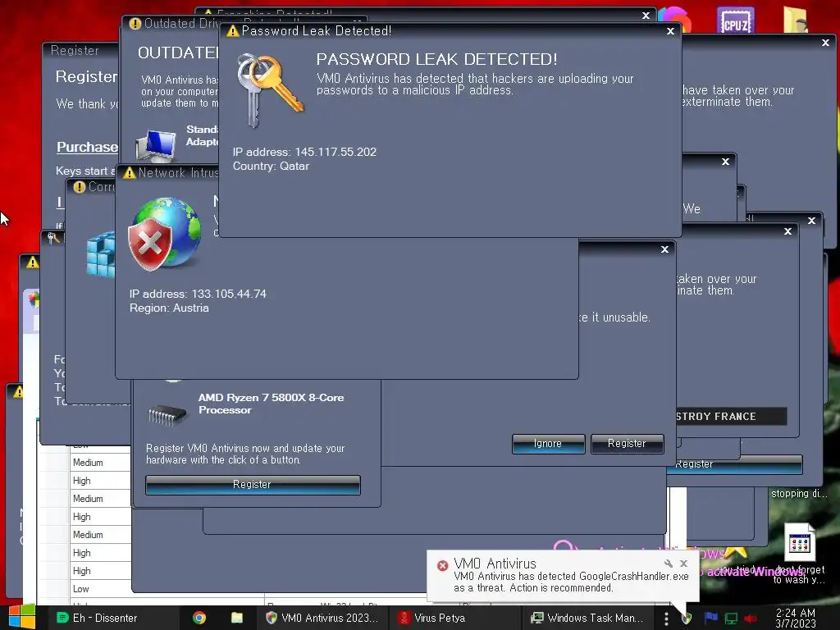
Task: Open the 'dont forget to wash y...' desktop file
Action: coord(799,554)
